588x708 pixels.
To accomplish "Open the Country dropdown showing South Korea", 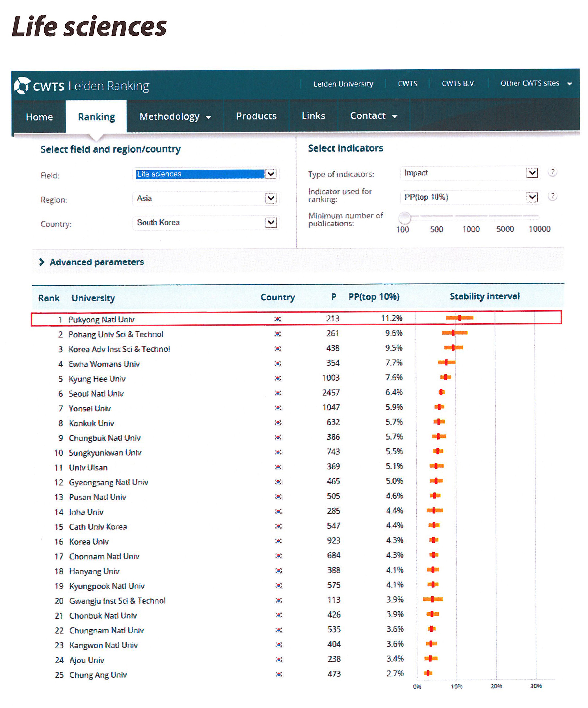I will [x=206, y=223].
